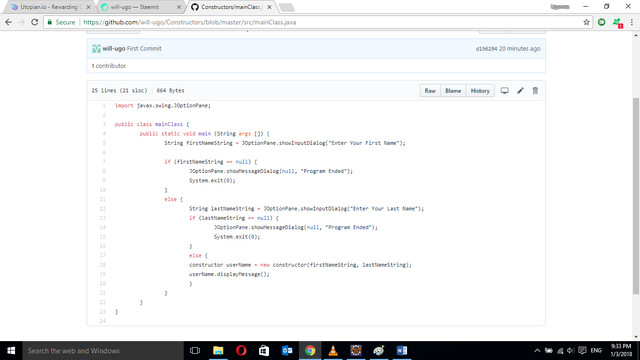Click 'import javax.swing.JOptionPane;' code line
Image resolution: width=640 pixels, height=360 pixels.
coord(163,106)
